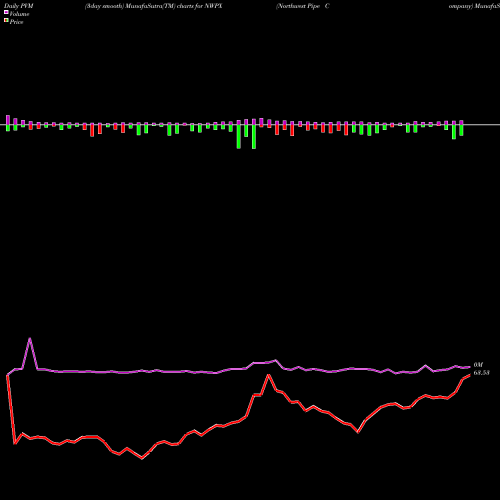
Task: Click the 'Daily PVM' chart title text
Action: [x=19, y=6]
